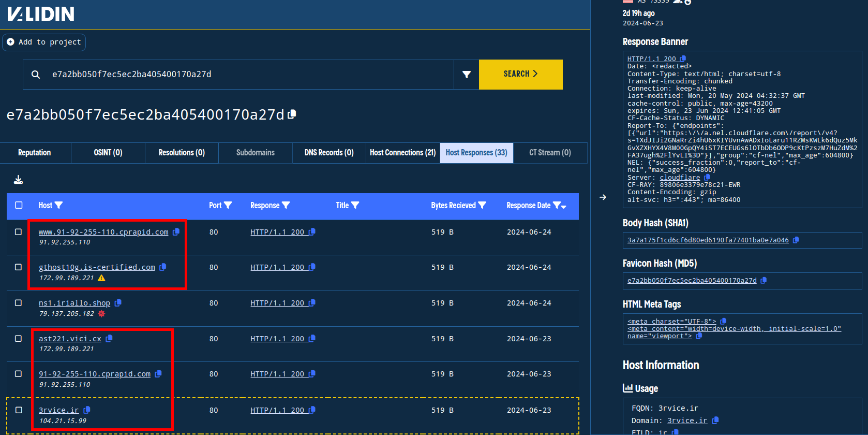Open the Bytes Recieved column filter
The image size is (868, 435).
[482, 206]
